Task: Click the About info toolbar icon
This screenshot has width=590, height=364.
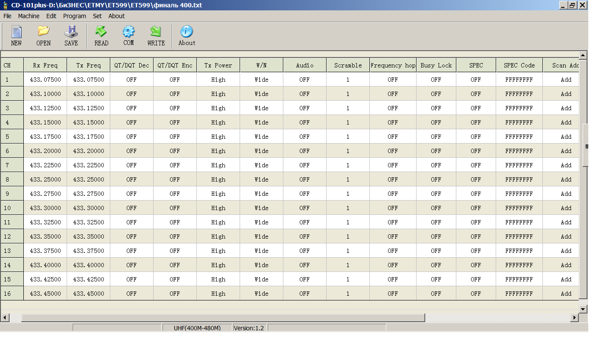Action: coord(187,36)
